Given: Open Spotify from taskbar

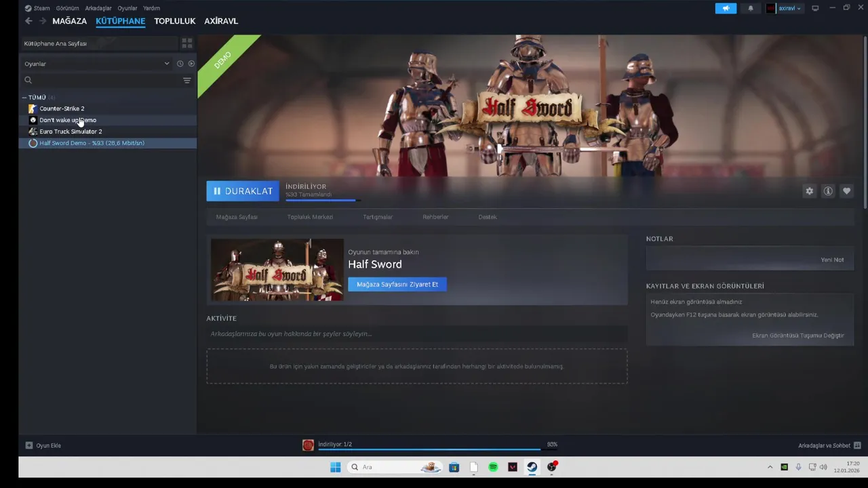Looking at the screenshot, I should pyautogui.click(x=493, y=467).
